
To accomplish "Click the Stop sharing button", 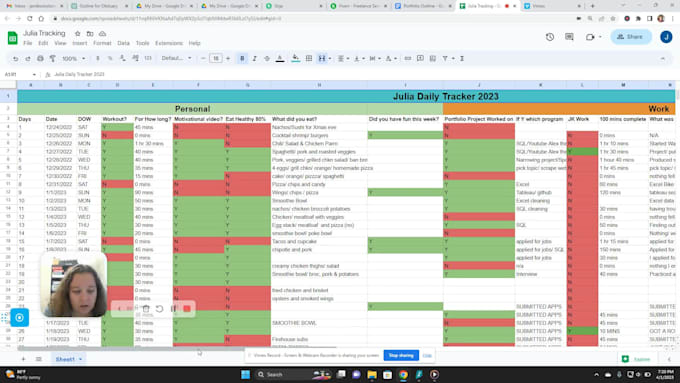I will (401, 356).
